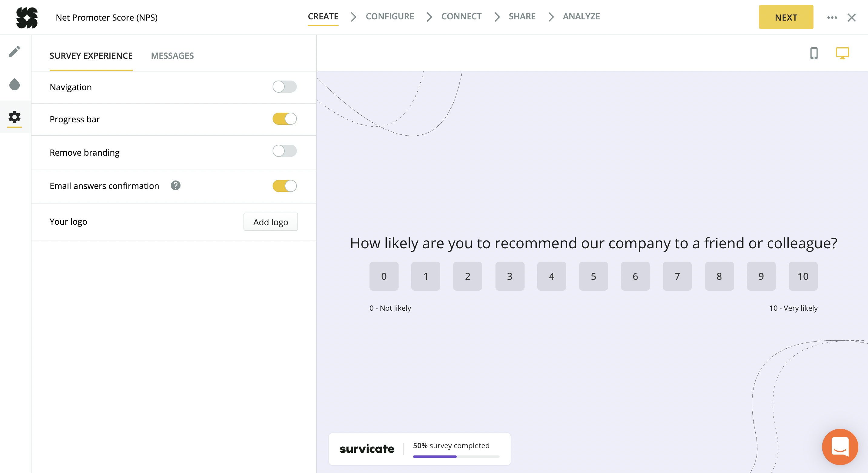The width and height of the screenshot is (868, 473).
Task: Switch to desktop preview mode
Action: 842,52
